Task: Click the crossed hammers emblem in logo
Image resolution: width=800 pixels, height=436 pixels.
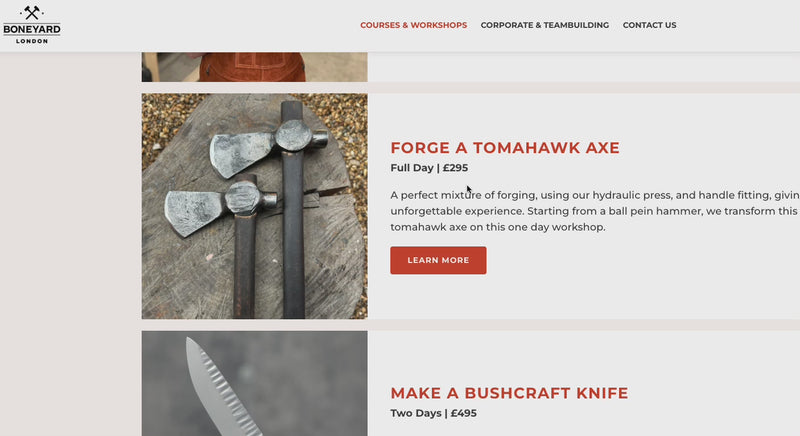Action: (32, 13)
